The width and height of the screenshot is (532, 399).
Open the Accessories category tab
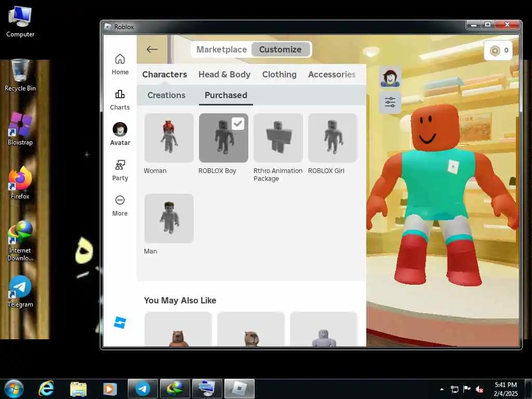pos(332,74)
